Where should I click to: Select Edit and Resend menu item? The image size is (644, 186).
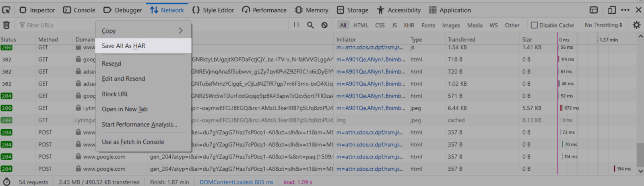123,79
